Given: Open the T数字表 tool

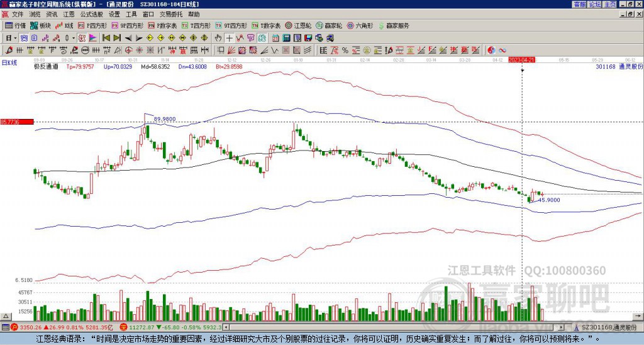Looking at the screenshot, I should (266, 25).
